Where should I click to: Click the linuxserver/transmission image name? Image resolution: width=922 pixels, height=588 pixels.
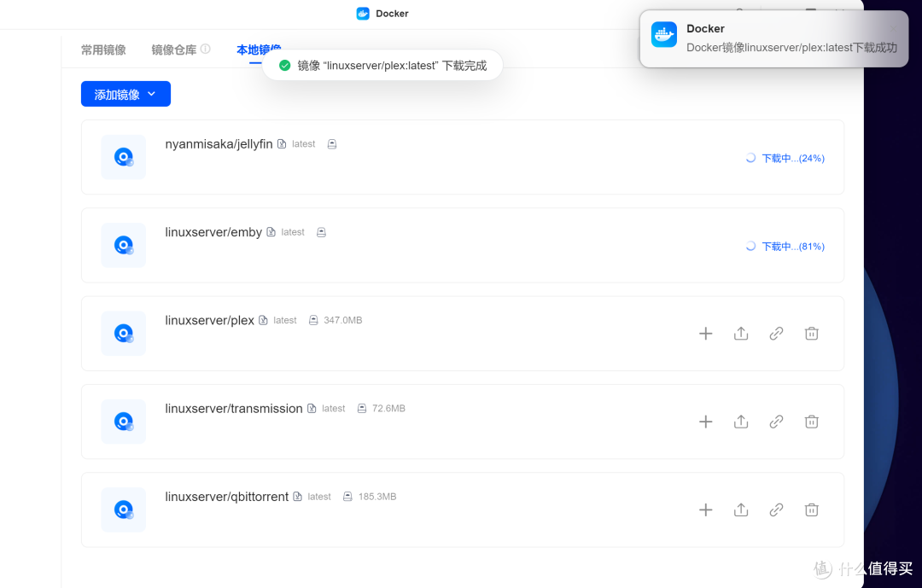(x=233, y=409)
